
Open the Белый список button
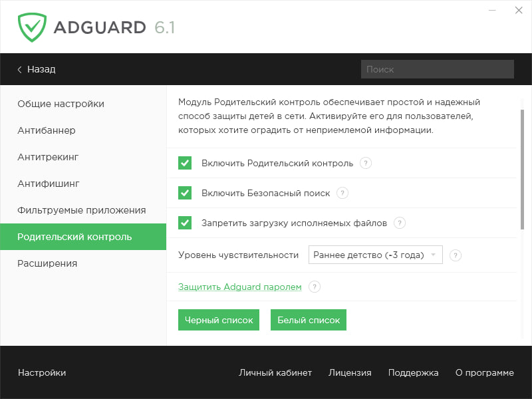(309, 320)
